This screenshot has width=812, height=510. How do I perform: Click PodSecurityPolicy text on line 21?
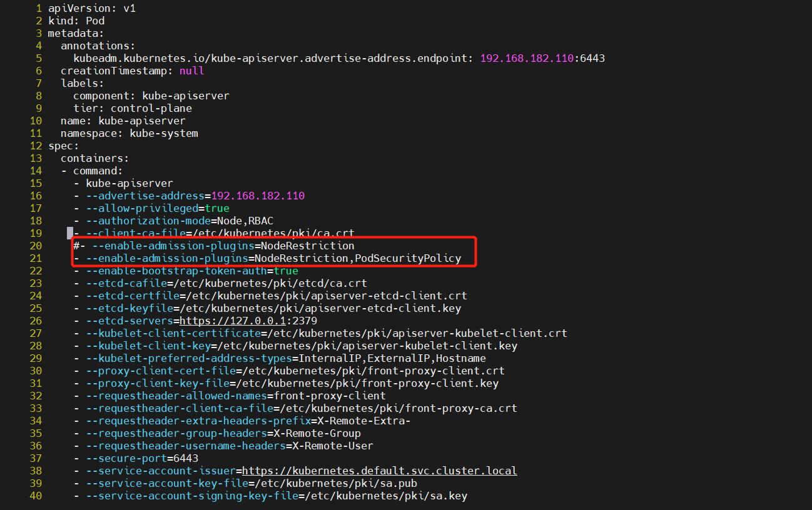click(407, 258)
